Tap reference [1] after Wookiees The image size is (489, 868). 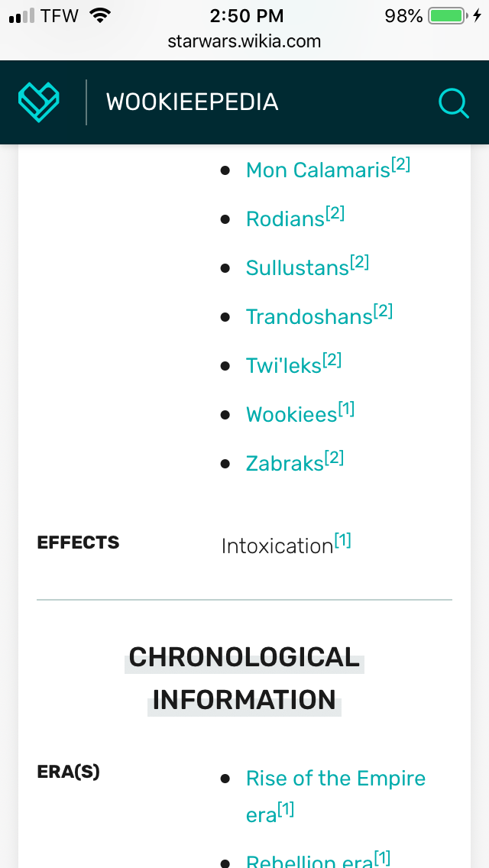point(346,409)
